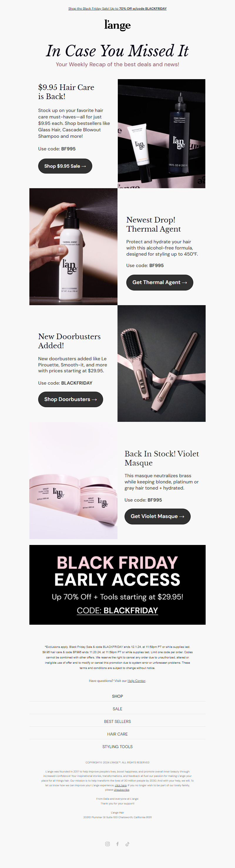
Task: Open the Black Friday Sale top banner link
Action: click(x=117, y=9)
